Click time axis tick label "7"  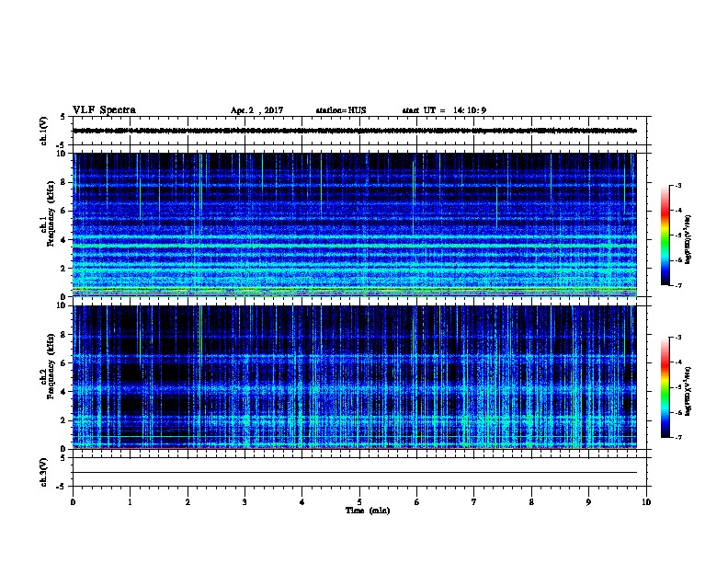pyautogui.click(x=474, y=502)
